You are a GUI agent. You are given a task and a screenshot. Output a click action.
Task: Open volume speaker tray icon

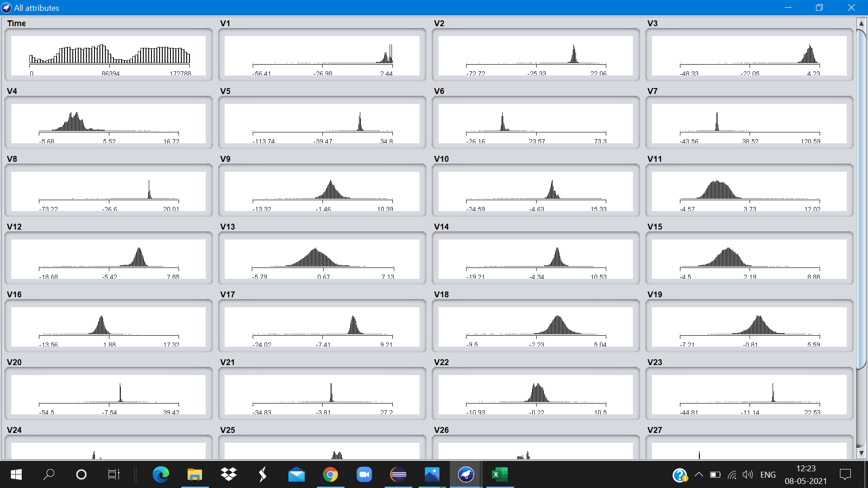coord(748,474)
